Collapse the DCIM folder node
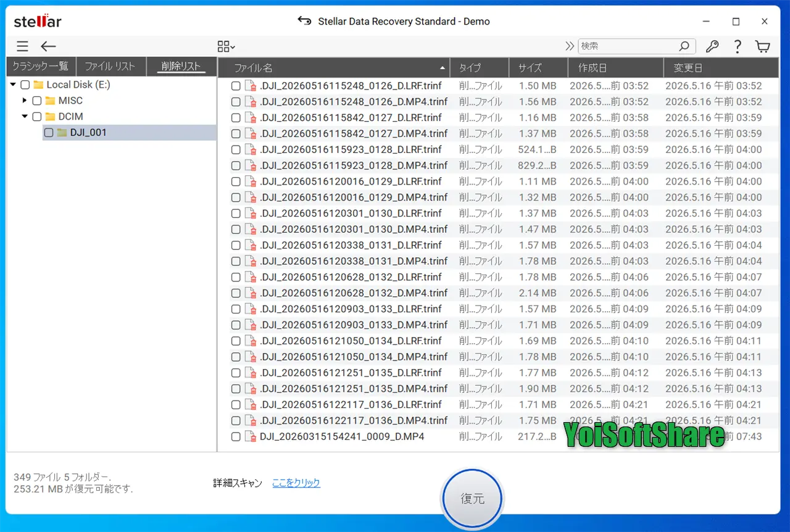Screen dimensions: 790x532 [x=25, y=116]
